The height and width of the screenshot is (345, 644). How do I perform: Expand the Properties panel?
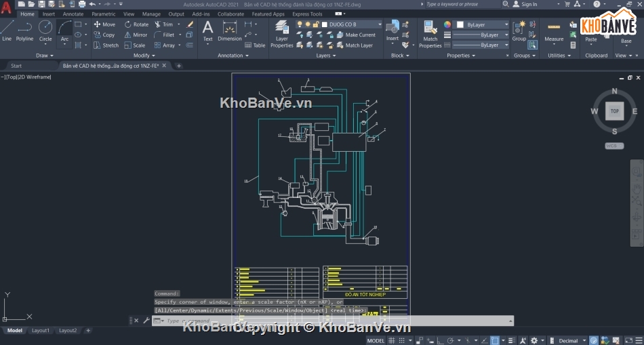pos(461,56)
